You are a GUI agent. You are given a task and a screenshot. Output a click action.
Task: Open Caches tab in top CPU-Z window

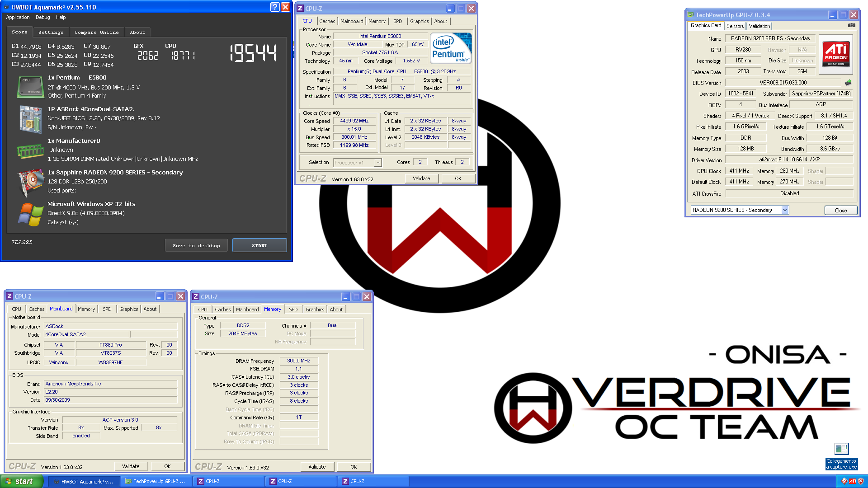point(327,21)
